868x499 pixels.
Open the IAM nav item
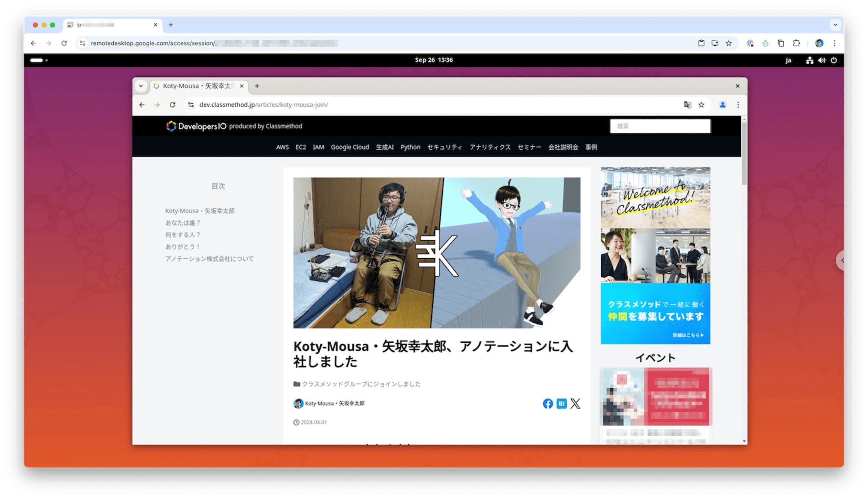click(318, 147)
